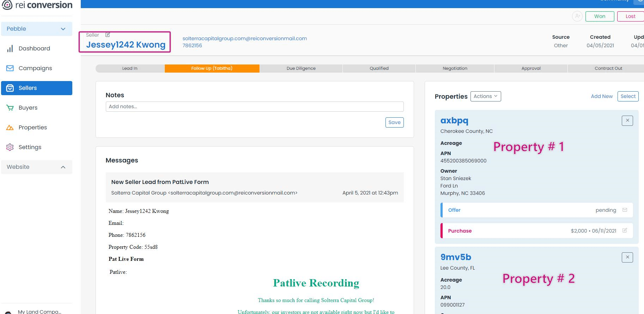
Task: Click the envelope icon on Offer row
Action: [625, 210]
